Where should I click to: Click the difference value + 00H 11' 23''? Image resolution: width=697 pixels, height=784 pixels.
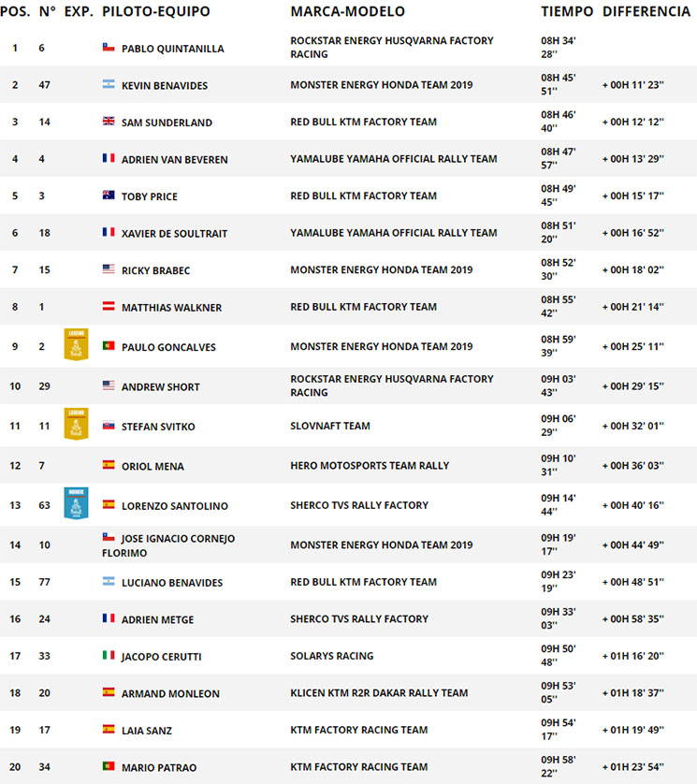coord(633,85)
